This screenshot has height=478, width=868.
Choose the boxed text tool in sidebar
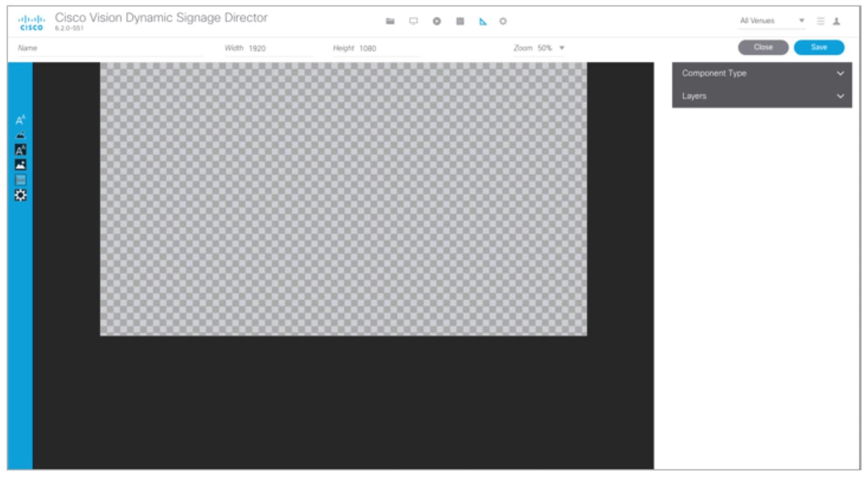pos(20,150)
